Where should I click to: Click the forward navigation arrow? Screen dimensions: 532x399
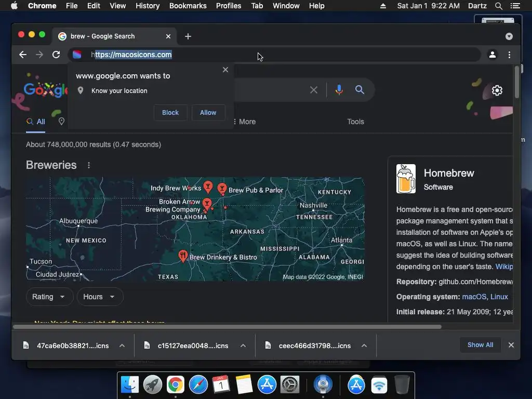[x=39, y=55]
